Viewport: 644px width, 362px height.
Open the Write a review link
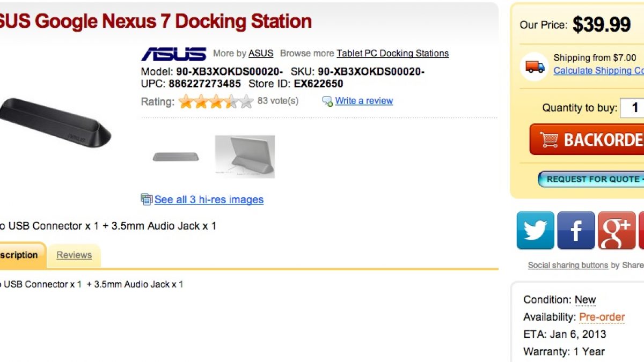tap(364, 101)
